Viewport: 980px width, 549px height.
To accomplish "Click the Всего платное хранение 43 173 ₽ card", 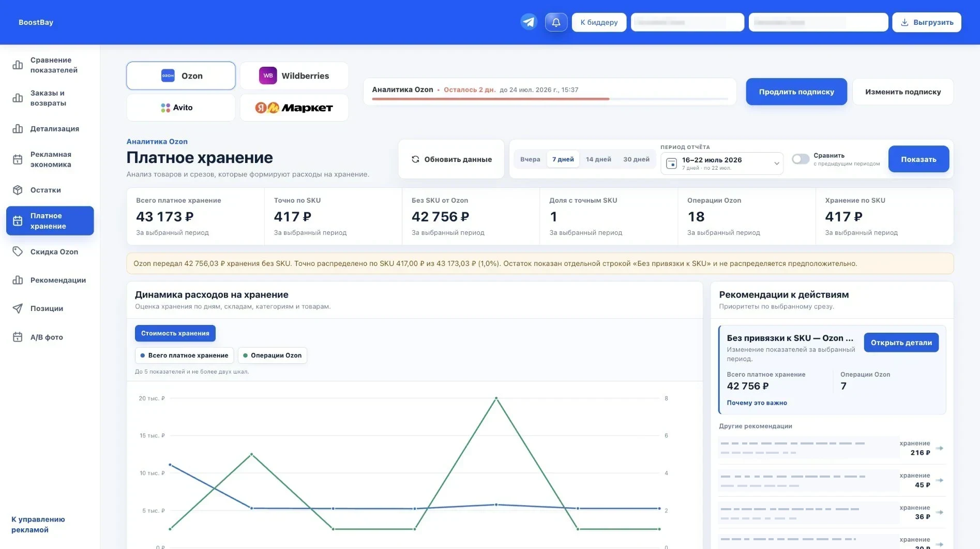I will click(195, 216).
